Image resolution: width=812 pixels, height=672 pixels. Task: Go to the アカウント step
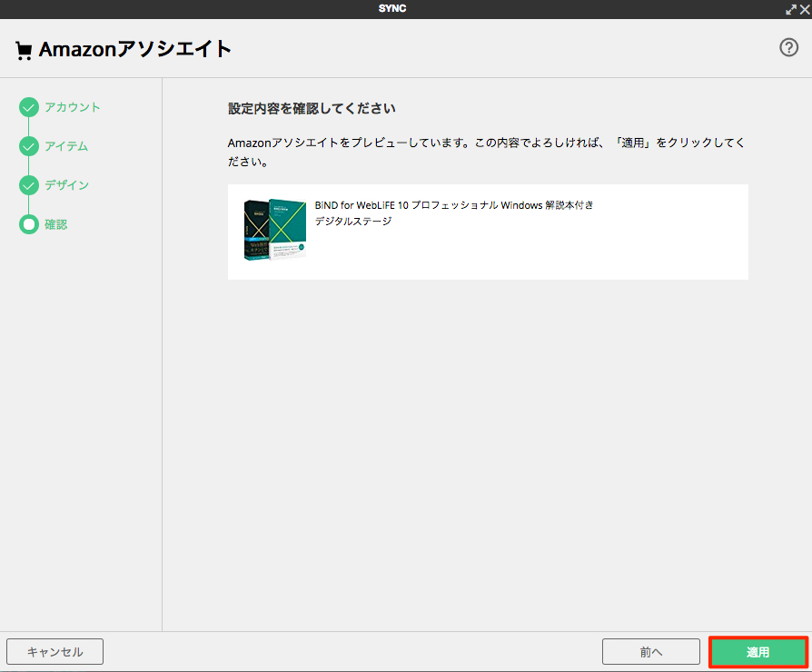pos(72,107)
